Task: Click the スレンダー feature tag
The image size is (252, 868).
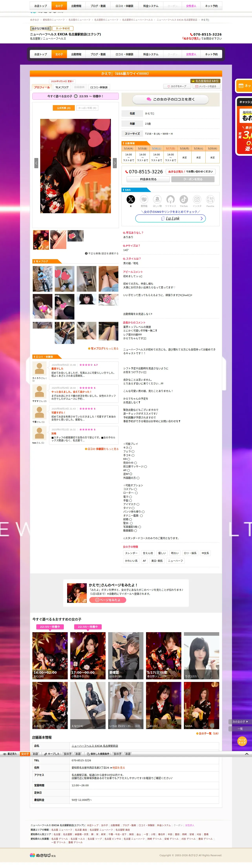Action: tap(131, 553)
